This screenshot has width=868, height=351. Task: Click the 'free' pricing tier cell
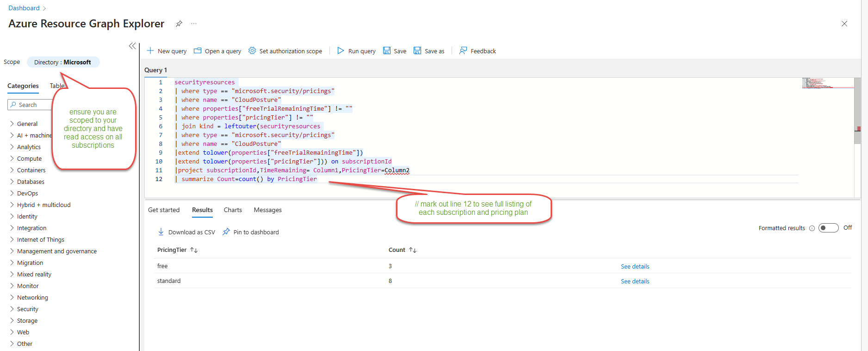click(x=162, y=266)
